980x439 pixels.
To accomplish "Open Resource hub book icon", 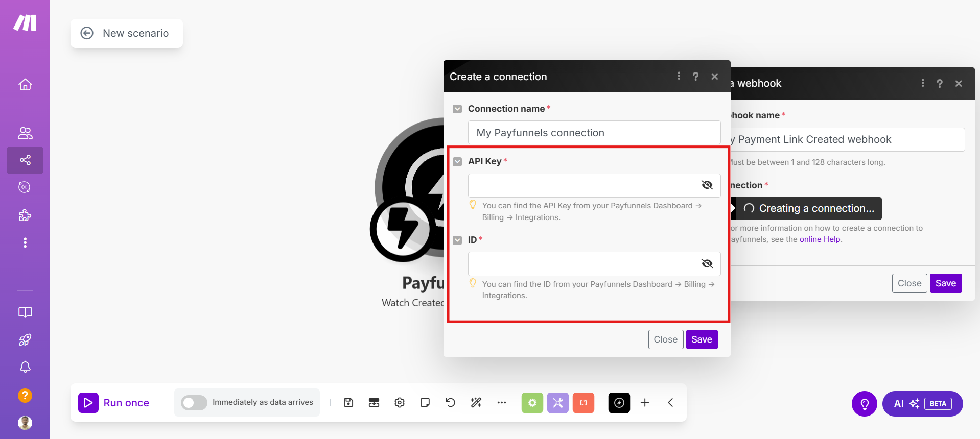I will pos(25,312).
